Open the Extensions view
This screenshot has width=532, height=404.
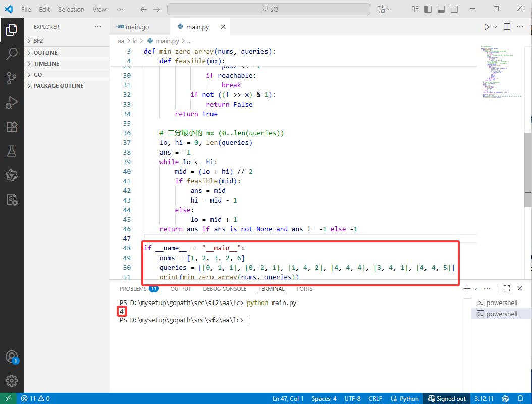(12, 127)
